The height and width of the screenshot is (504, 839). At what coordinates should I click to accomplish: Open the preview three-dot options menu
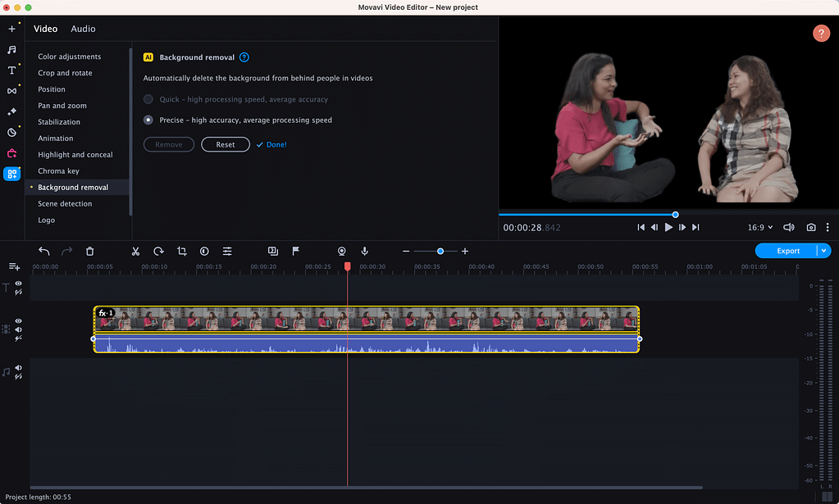click(828, 227)
